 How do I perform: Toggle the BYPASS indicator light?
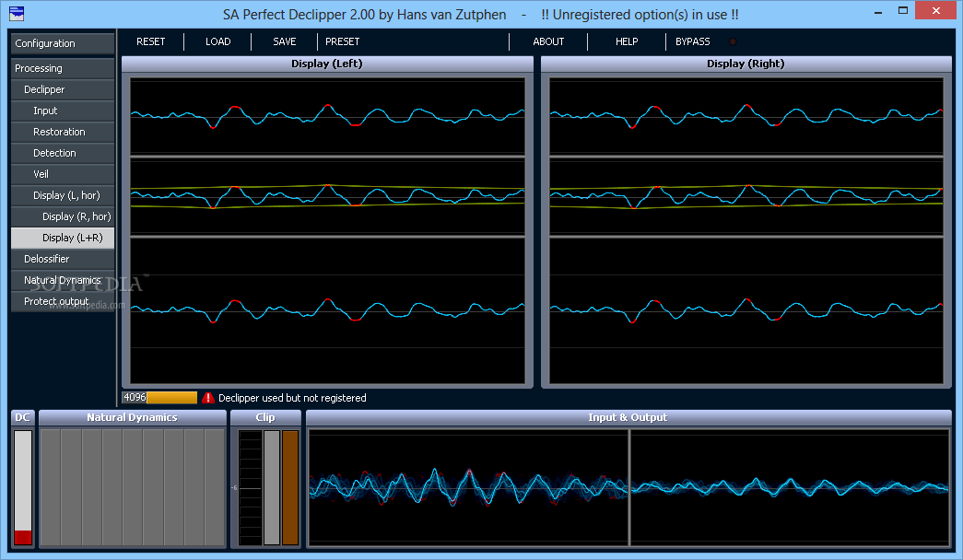point(733,41)
